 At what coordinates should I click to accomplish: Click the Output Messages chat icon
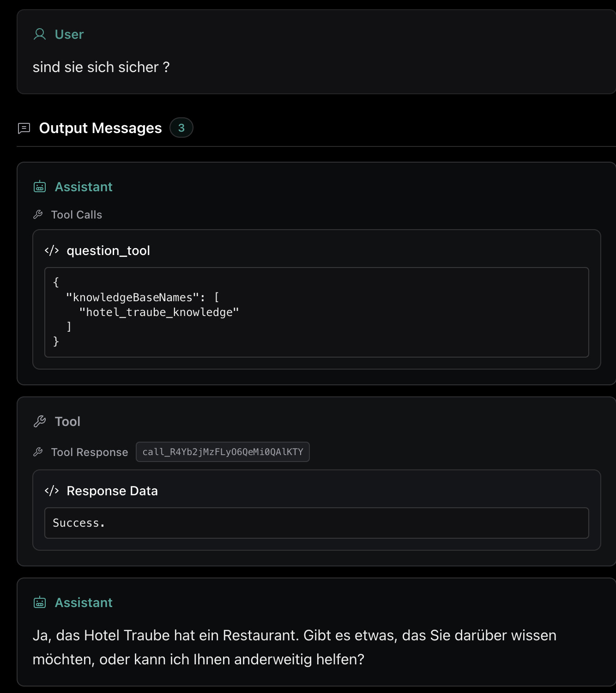(24, 128)
